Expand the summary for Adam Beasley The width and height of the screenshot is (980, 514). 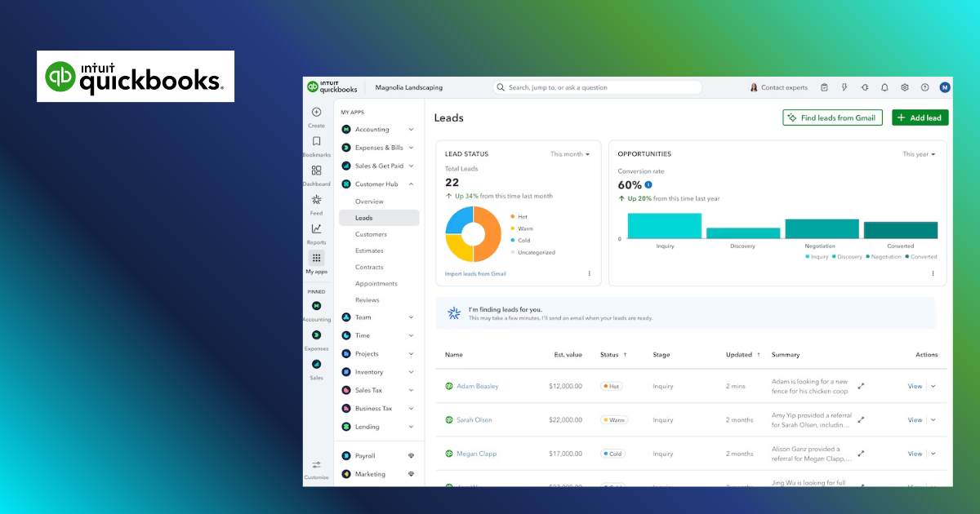point(861,386)
